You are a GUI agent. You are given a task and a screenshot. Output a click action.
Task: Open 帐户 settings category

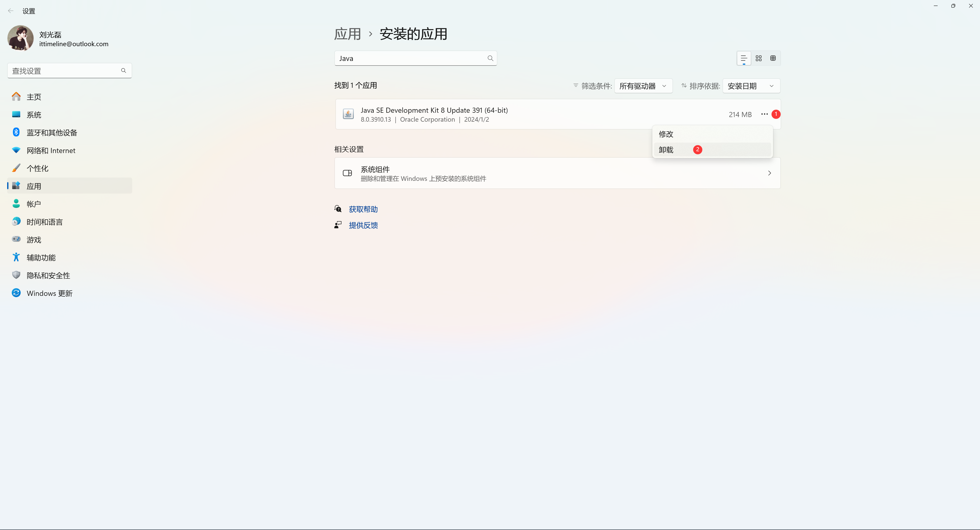pyautogui.click(x=70, y=204)
